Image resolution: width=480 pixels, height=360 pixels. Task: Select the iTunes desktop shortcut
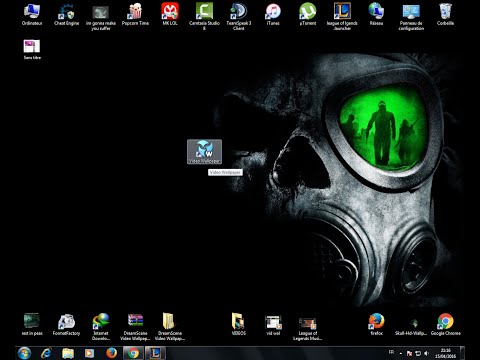tap(273, 15)
